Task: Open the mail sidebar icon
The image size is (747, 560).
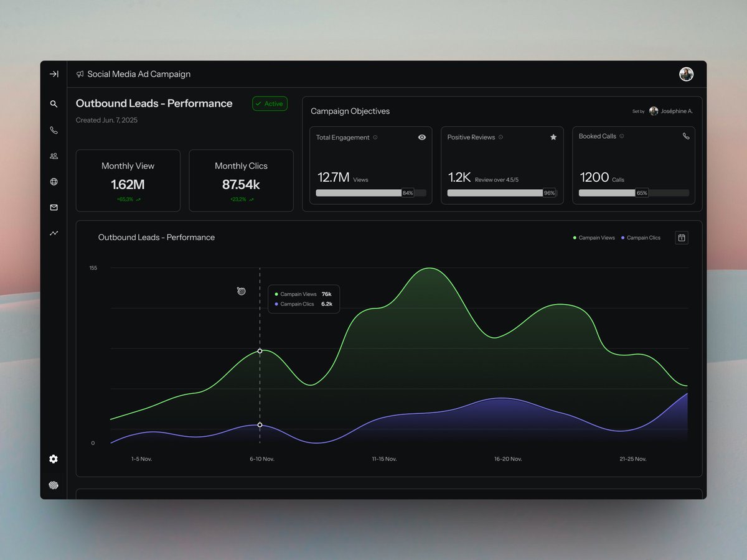Action: point(54,207)
